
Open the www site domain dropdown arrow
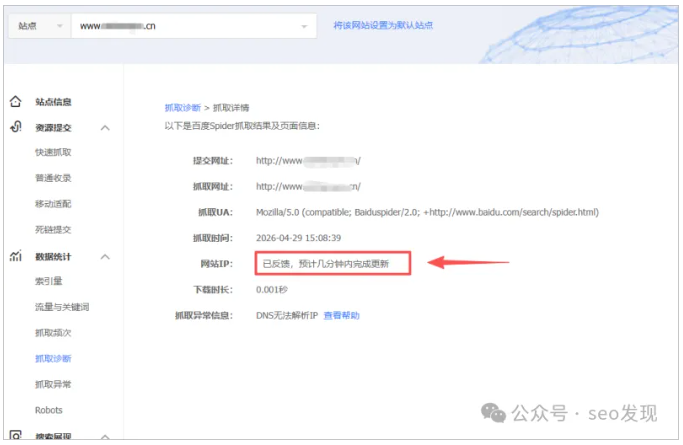(304, 26)
